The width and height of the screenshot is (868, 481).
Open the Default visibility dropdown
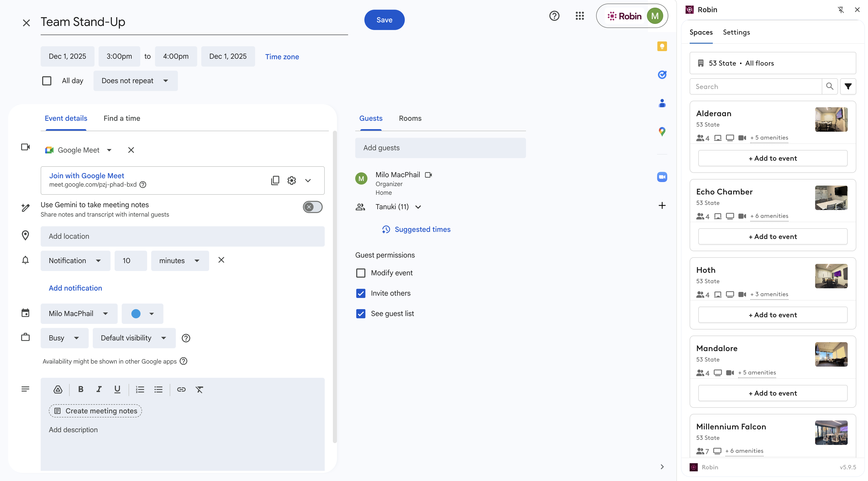(x=134, y=338)
